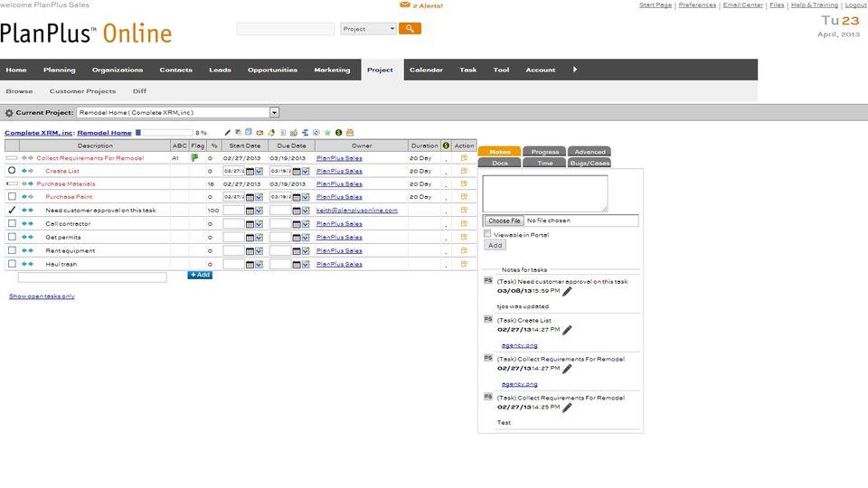Click date checkmark icon for Rent equipment start
Screen dimensions: 868x488
[x=259, y=251]
